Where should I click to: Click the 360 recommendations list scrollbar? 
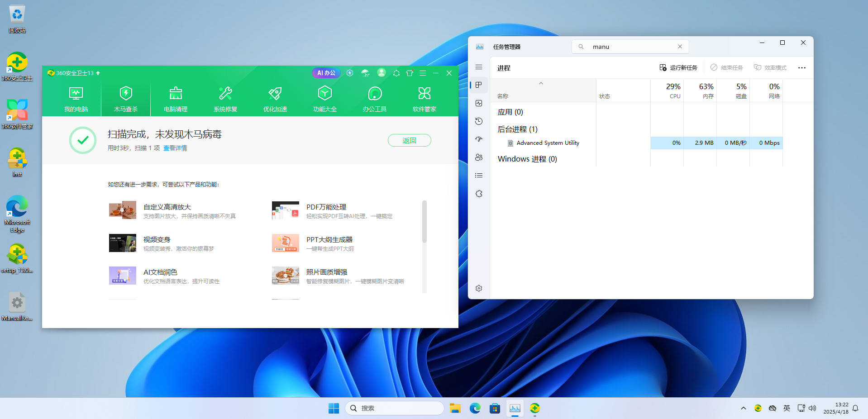tap(424, 222)
